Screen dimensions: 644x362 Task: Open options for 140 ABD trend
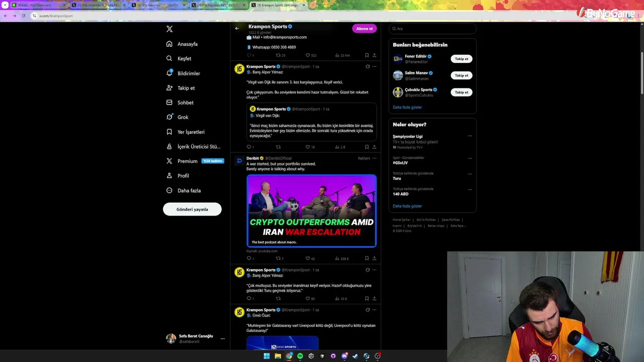coord(470,190)
